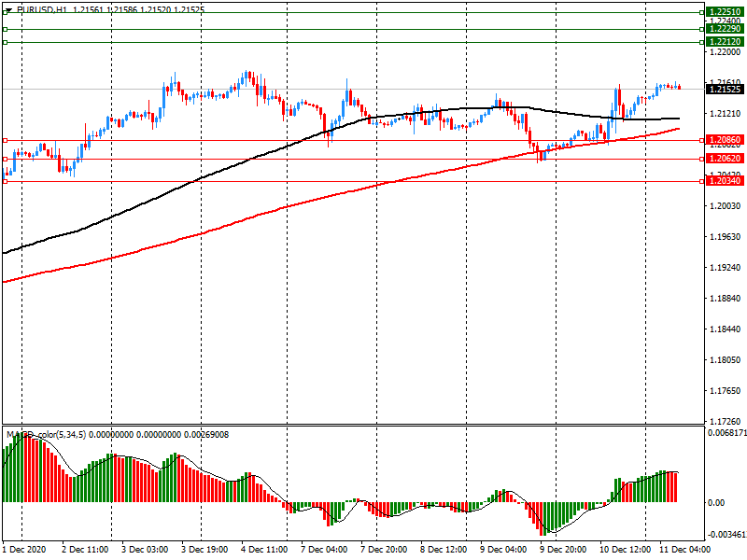Click the 1.19630 value on the price scale
Viewport: 747px width, 560px height.
726,237
